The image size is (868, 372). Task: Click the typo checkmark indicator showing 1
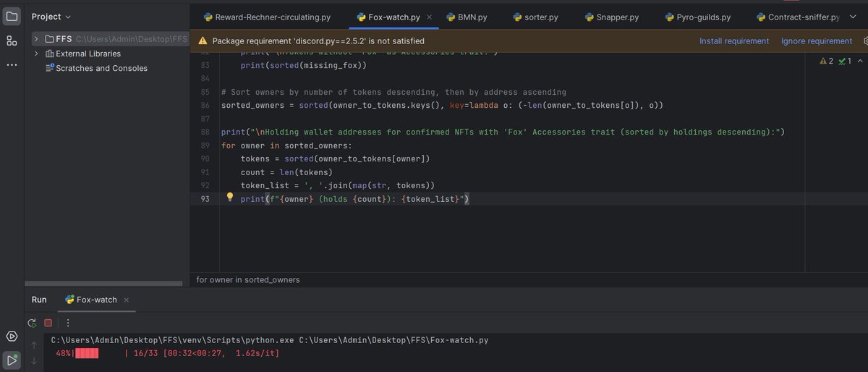pyautogui.click(x=845, y=62)
